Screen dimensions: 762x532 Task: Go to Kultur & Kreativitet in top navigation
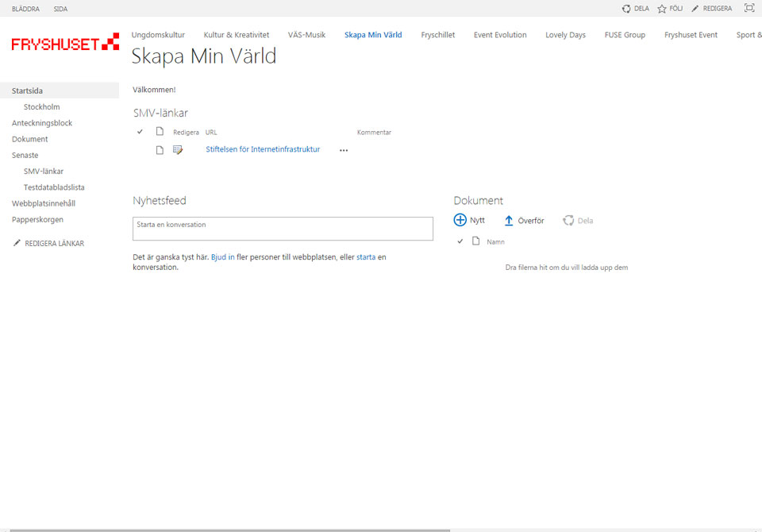tap(236, 35)
